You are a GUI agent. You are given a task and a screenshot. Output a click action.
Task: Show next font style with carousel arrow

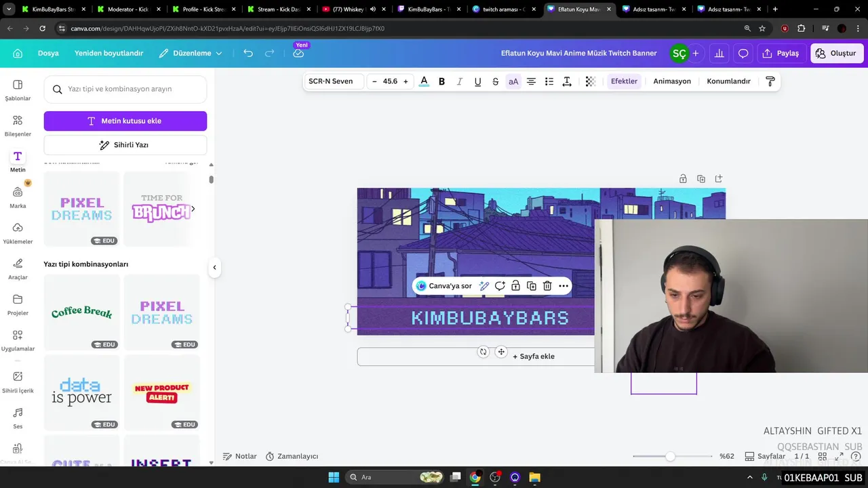pyautogui.click(x=193, y=209)
